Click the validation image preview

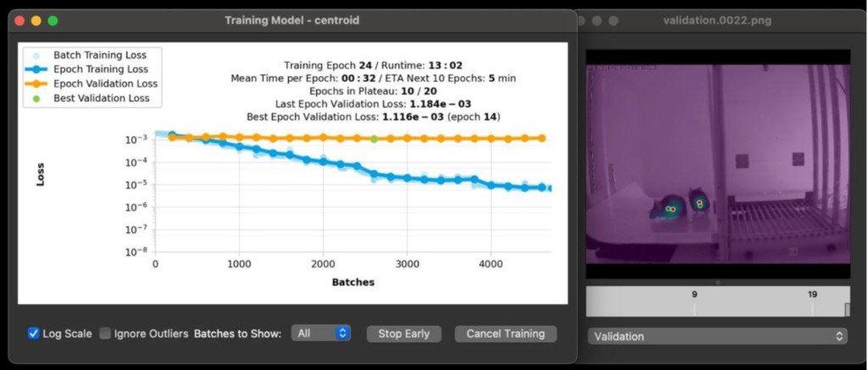(718, 164)
